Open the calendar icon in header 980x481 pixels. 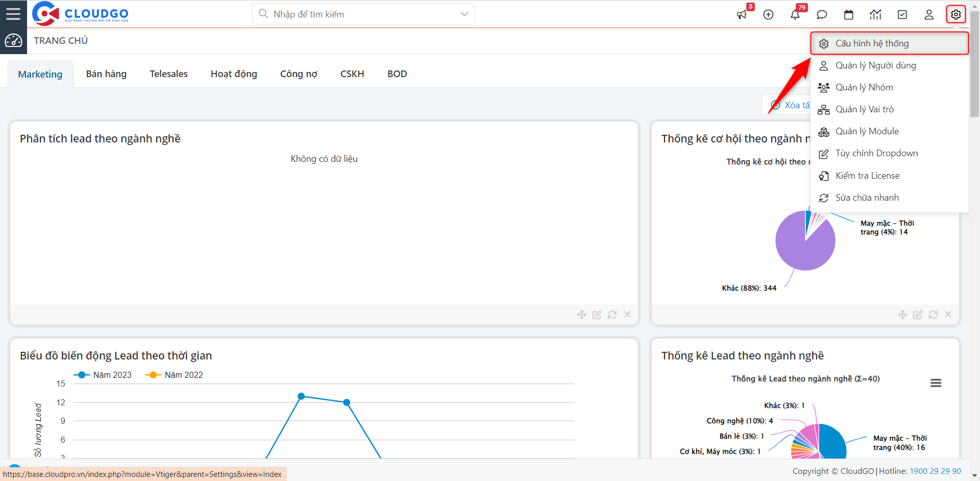(x=849, y=14)
